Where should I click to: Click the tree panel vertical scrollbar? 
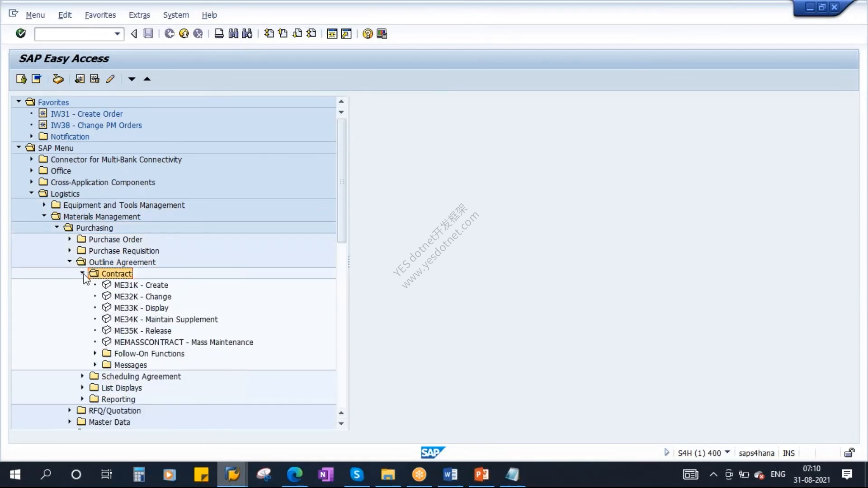pos(342,181)
